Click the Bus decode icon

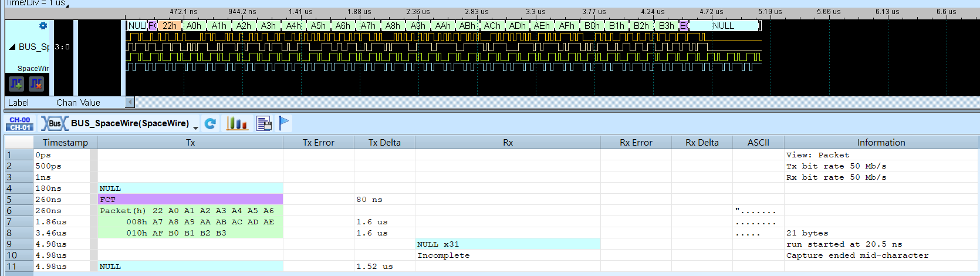tap(54, 123)
